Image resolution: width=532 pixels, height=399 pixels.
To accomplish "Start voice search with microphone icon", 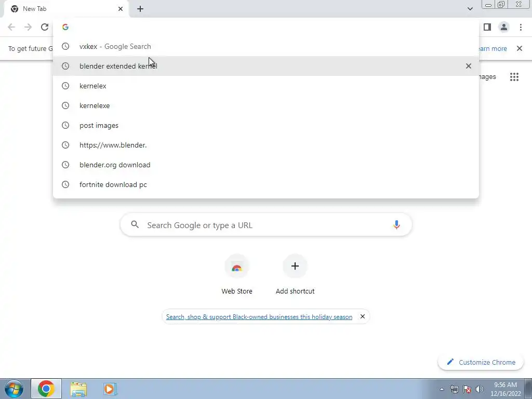I will tap(396, 225).
